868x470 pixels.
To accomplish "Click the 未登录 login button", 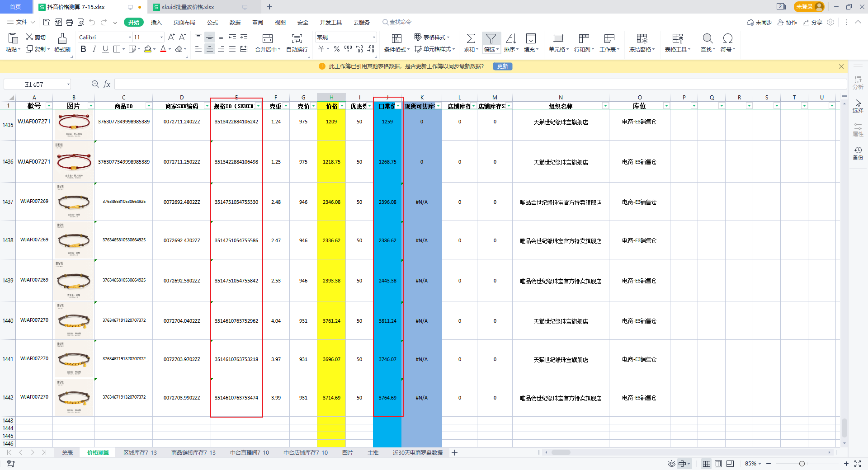I will (x=809, y=7).
